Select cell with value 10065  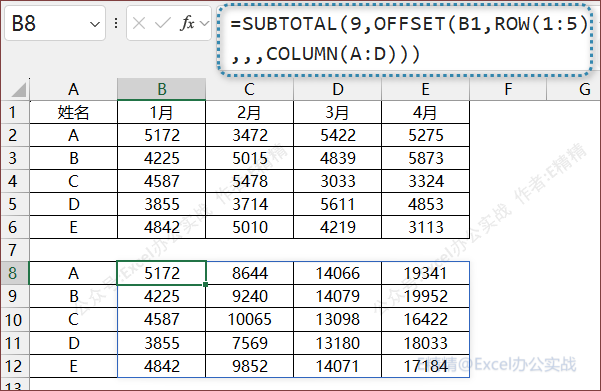tap(250, 320)
